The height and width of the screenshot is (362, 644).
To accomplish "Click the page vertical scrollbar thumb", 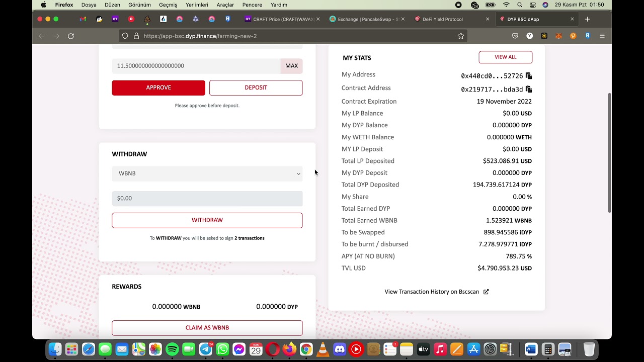I will click(x=610, y=152).
